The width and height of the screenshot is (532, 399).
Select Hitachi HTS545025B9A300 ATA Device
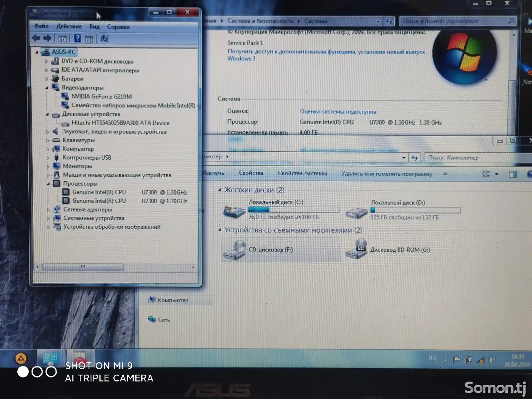(x=120, y=123)
